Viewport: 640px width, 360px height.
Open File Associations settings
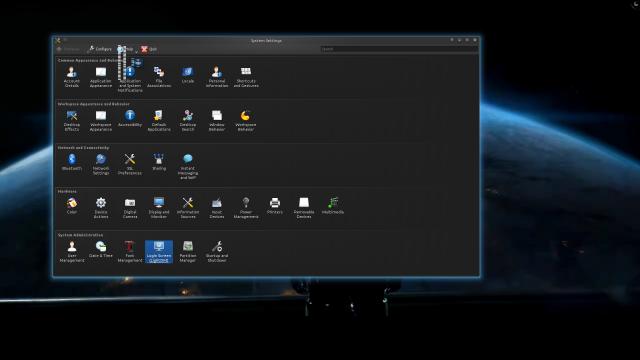(x=159, y=77)
